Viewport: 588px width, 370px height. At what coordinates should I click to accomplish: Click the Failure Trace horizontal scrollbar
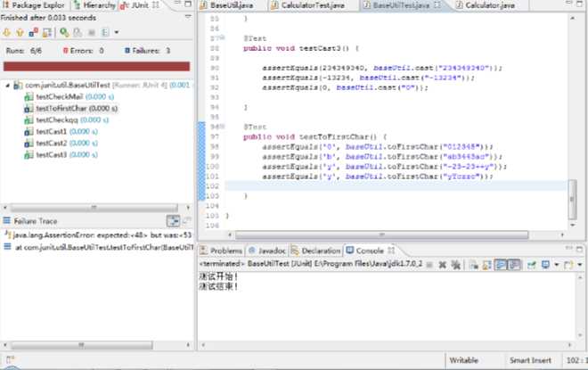[81, 345]
